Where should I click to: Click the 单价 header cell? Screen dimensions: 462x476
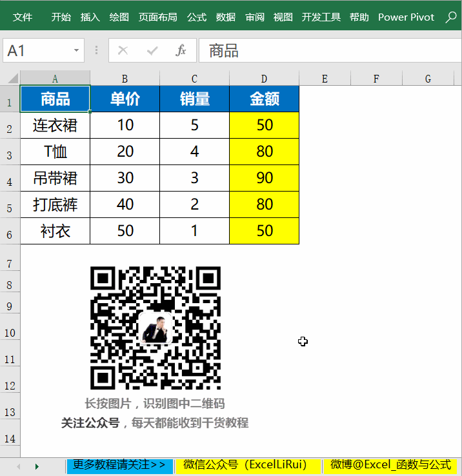pos(125,99)
